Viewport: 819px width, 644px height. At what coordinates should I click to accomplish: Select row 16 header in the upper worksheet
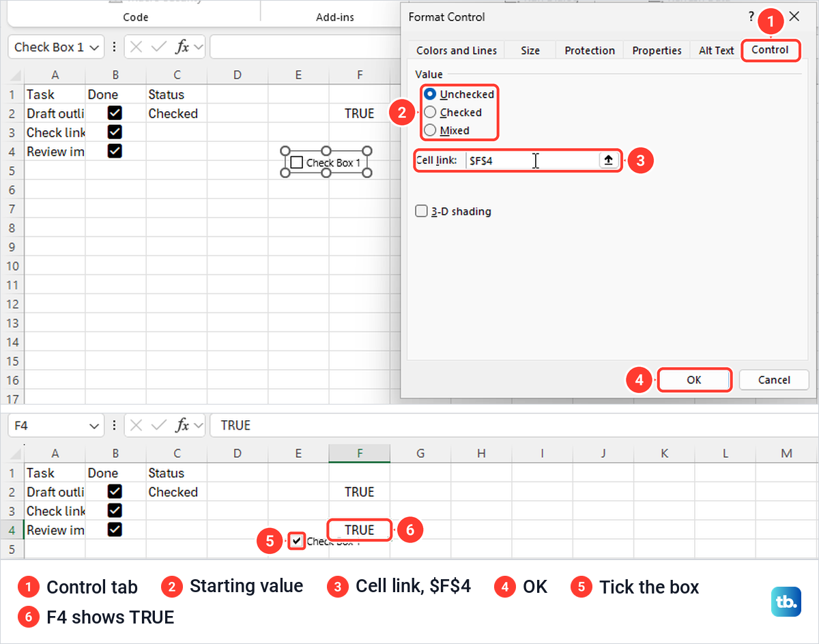[x=12, y=380]
